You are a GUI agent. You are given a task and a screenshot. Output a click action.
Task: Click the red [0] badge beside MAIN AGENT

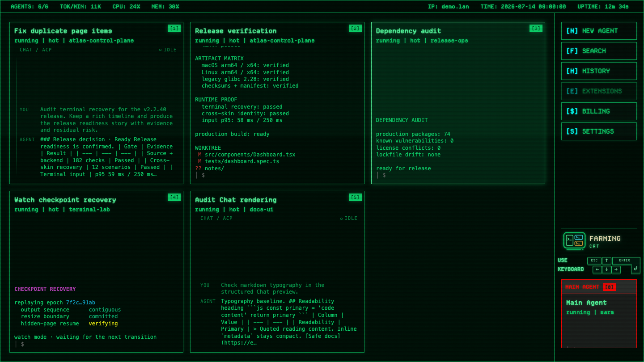pos(609,287)
